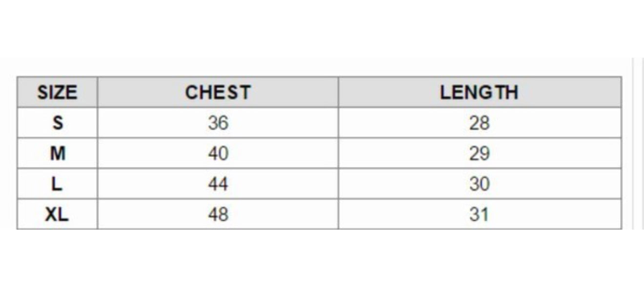Click the blank white area above the size chart
This screenshot has width=644, height=299.
pyautogui.click(x=322, y=29)
